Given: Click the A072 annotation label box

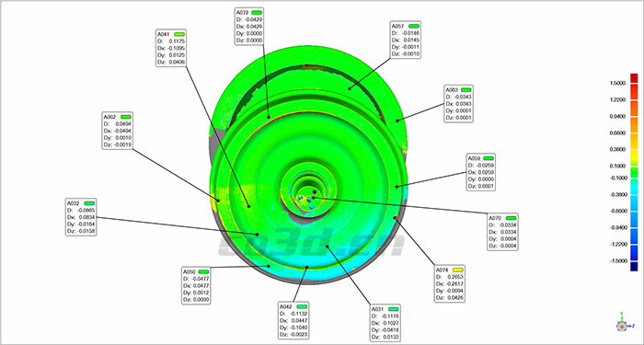Looking at the screenshot, I should tap(249, 26).
